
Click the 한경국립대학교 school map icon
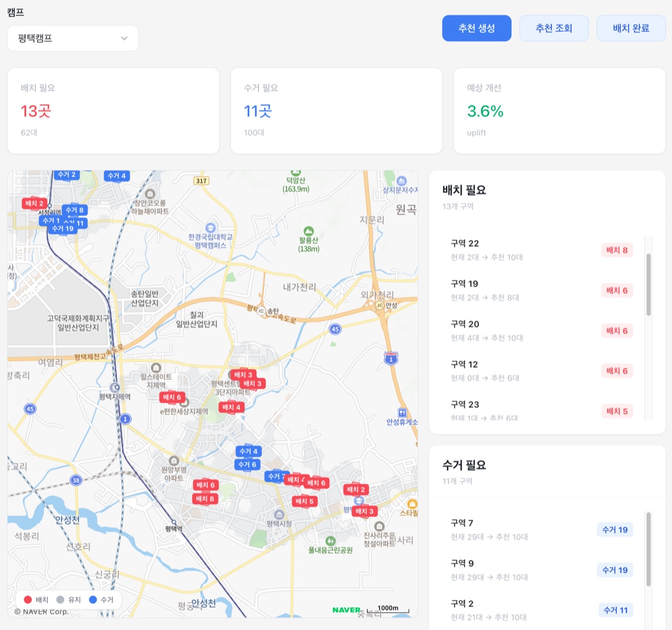[210, 227]
